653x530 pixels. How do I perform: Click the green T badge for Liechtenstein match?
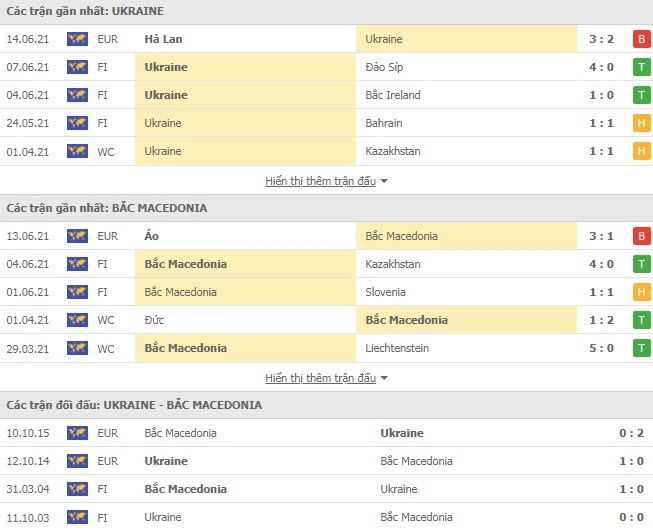[641, 348]
